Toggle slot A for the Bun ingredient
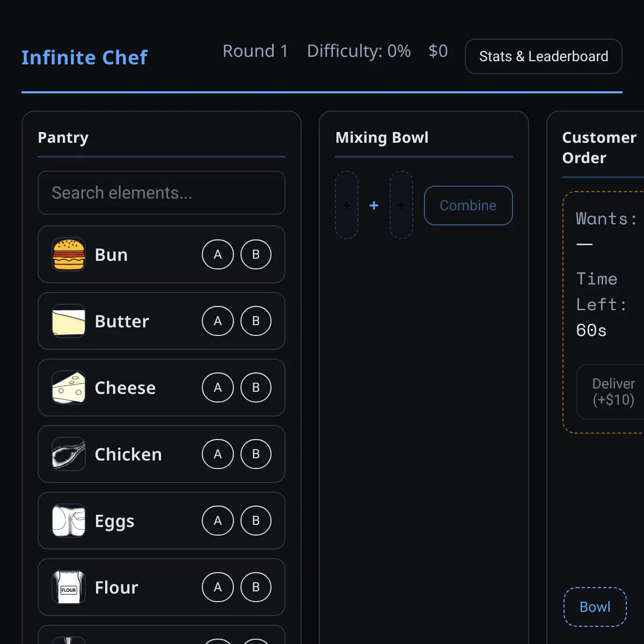 click(x=217, y=254)
